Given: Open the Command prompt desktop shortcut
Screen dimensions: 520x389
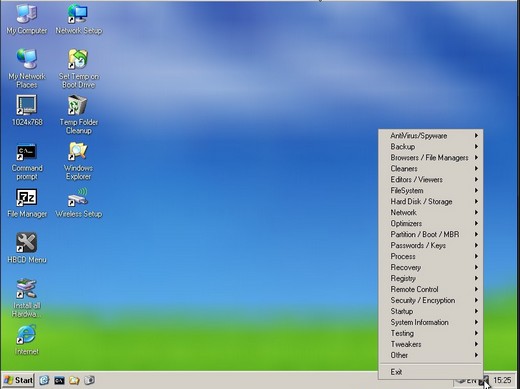Looking at the screenshot, I should 27,162.
